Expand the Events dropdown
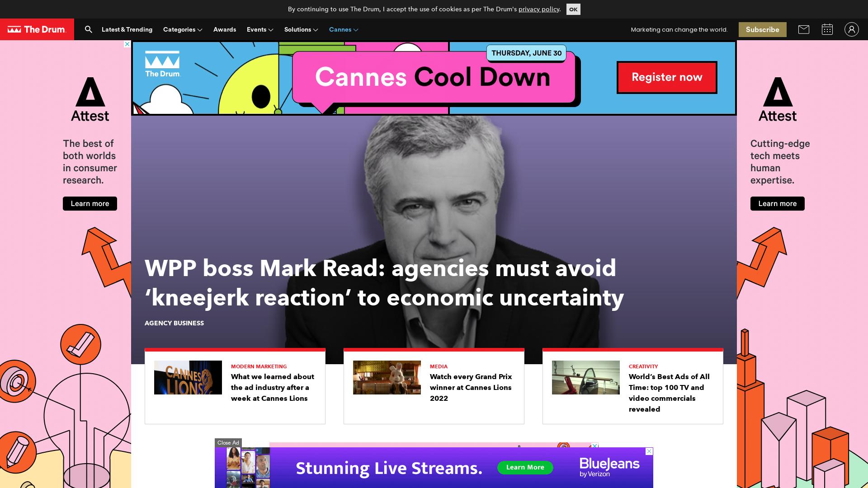The image size is (868, 488). [259, 29]
